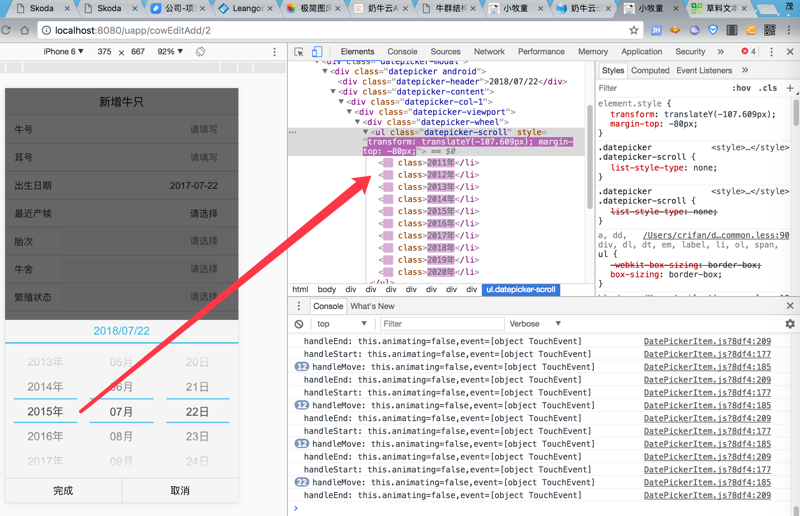Toggle the .cls class editor button
This screenshot has width=800, height=516.
tap(767, 88)
